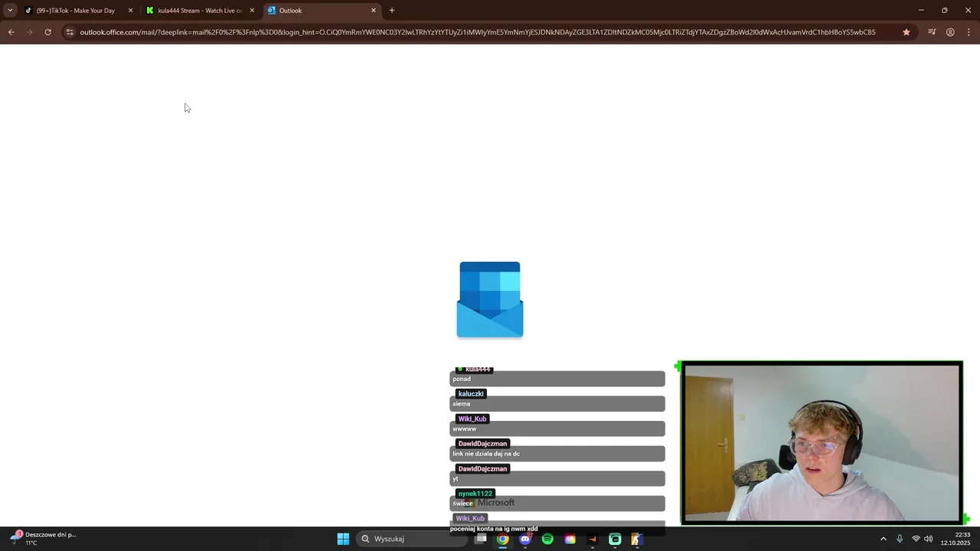Reload the Outlook page
The image size is (980, 551).
point(48,32)
